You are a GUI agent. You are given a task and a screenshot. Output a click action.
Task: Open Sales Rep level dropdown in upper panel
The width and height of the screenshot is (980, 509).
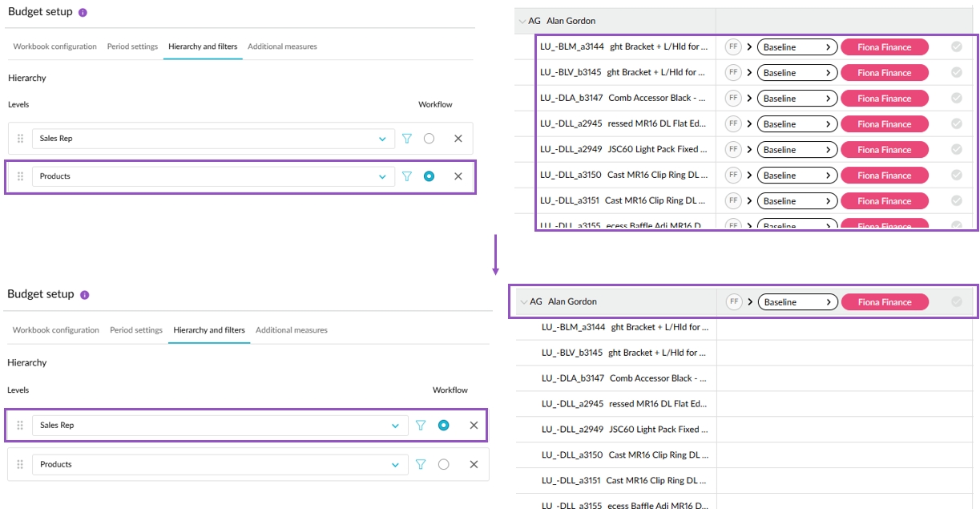pos(382,139)
